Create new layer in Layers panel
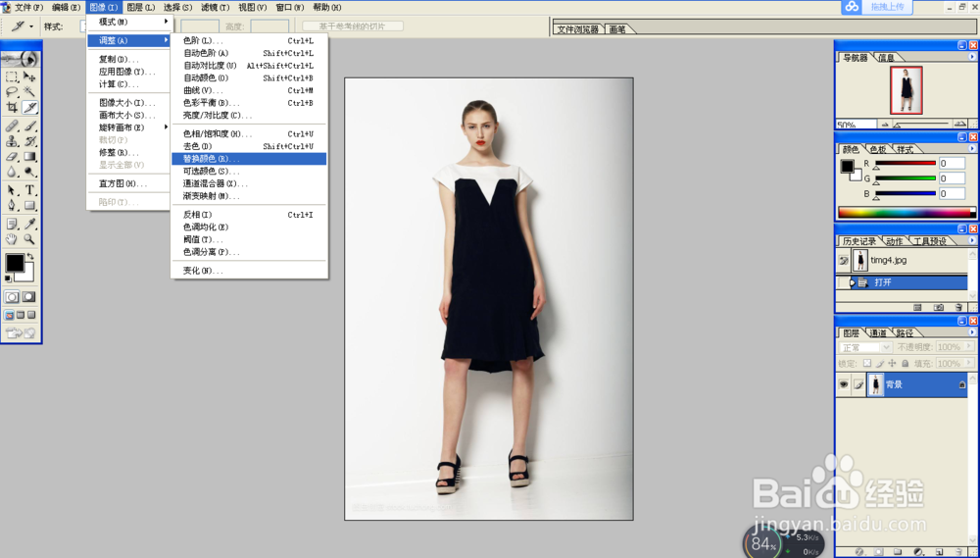Viewport: 980px width, 558px height. click(939, 552)
